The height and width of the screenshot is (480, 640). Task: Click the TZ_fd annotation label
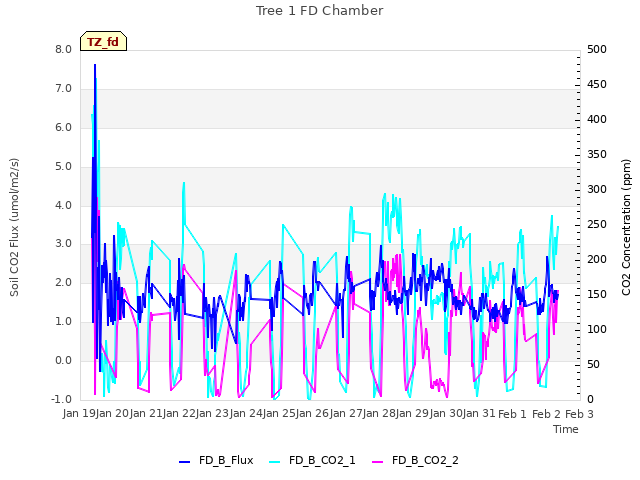point(104,41)
